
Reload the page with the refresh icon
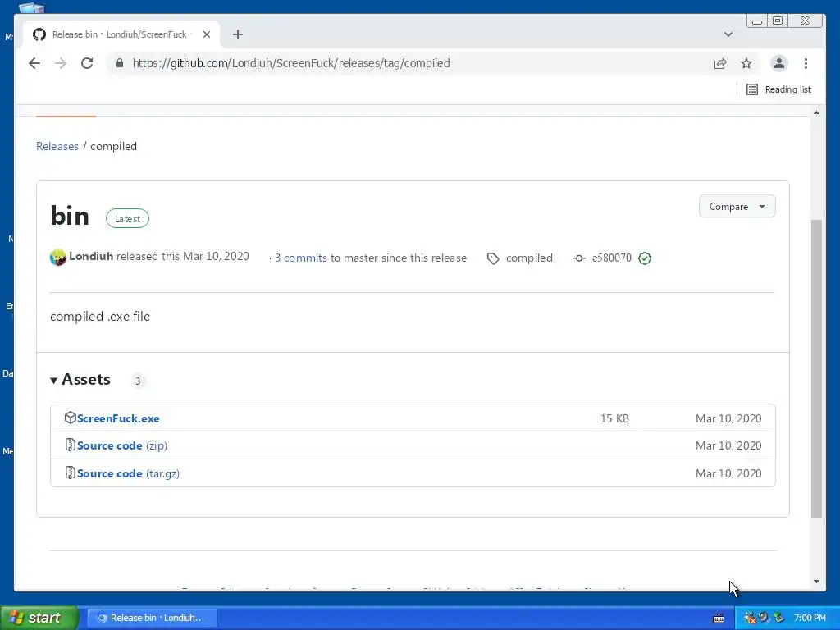tap(87, 63)
